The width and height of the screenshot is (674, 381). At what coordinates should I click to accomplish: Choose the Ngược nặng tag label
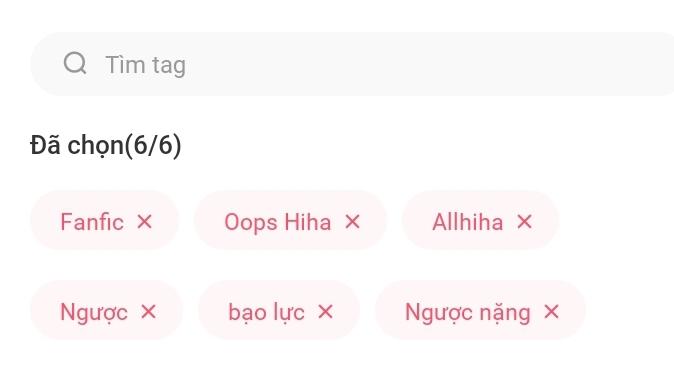(468, 313)
